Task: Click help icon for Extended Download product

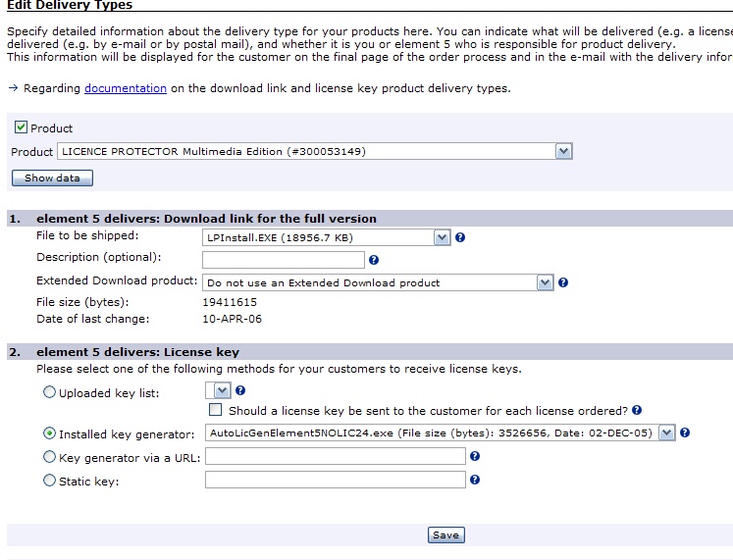Action: [563, 282]
